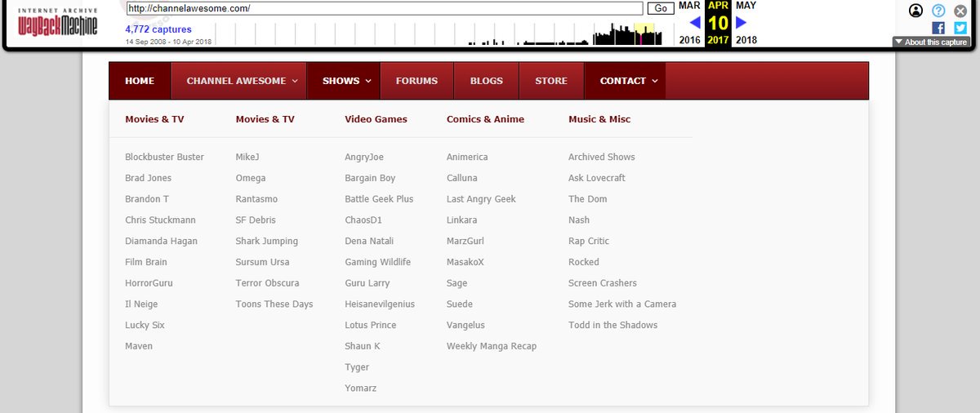Open Maven show page
Viewport: 980px width, 413px height.
coord(139,346)
